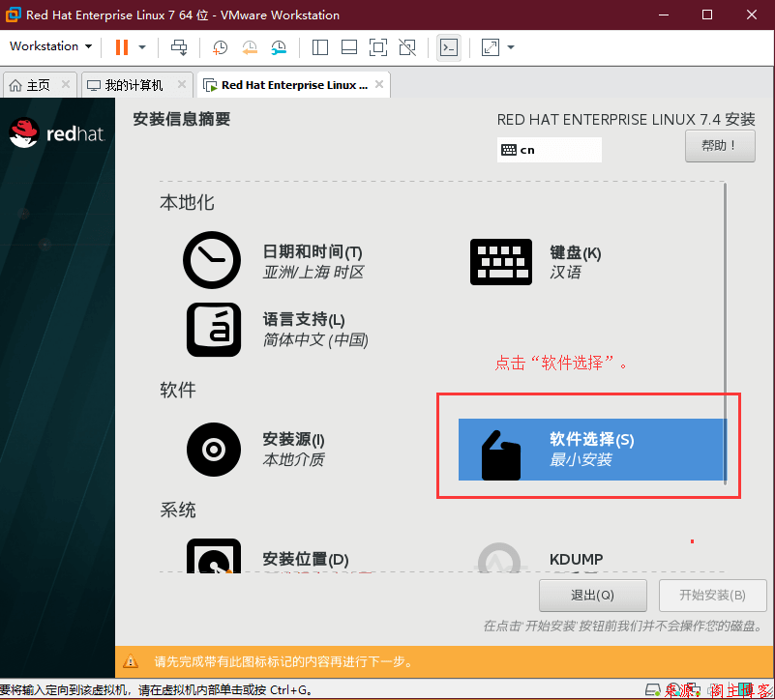This screenshot has width=775, height=700.
Task: Open 软件选择(S) 最小安装
Action: pyautogui.click(x=592, y=450)
